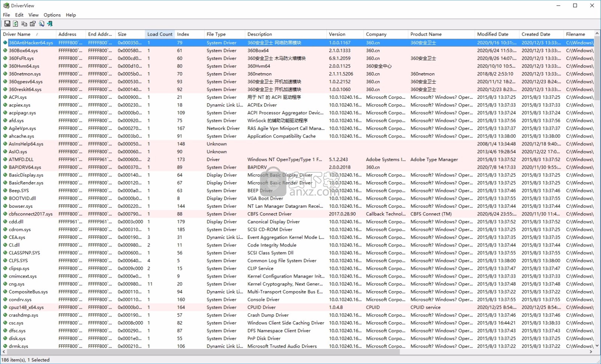This screenshot has width=601, height=364.
Task: Open the Options menu
Action: point(52,15)
